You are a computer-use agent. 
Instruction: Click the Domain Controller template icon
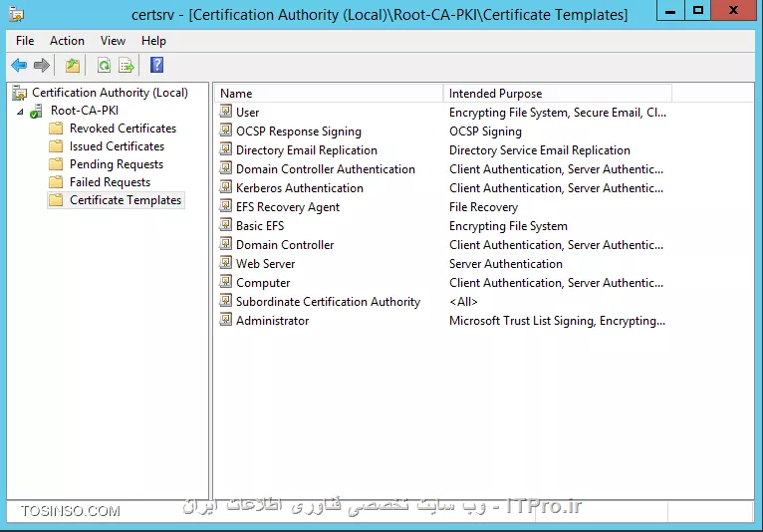tap(225, 244)
